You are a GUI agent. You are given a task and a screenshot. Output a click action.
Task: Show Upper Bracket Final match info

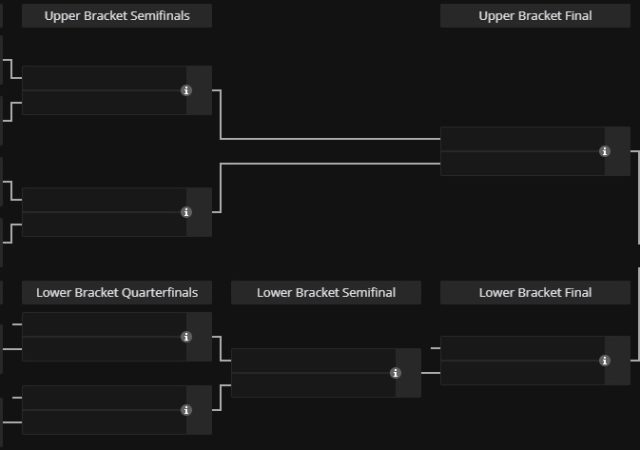pyautogui.click(x=604, y=151)
